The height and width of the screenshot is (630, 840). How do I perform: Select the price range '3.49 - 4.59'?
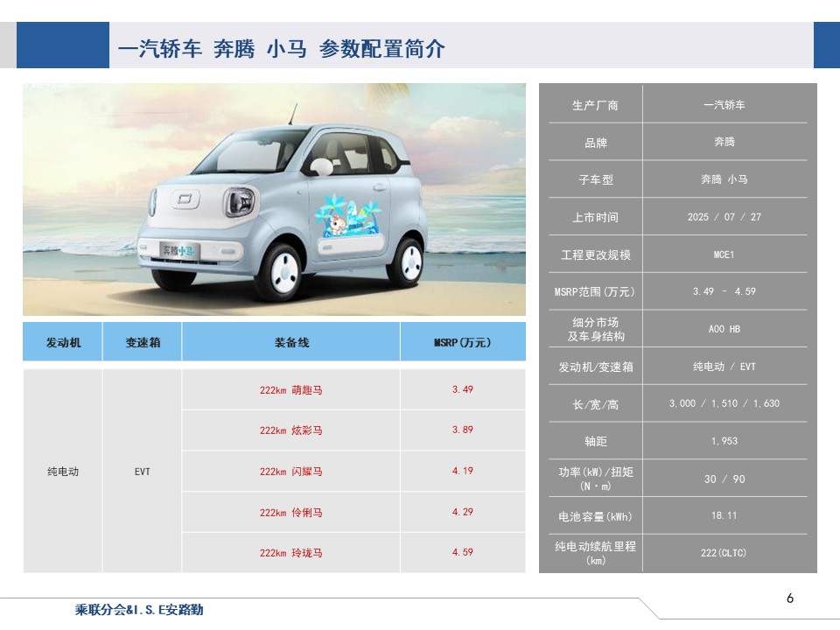pyautogui.click(x=724, y=291)
